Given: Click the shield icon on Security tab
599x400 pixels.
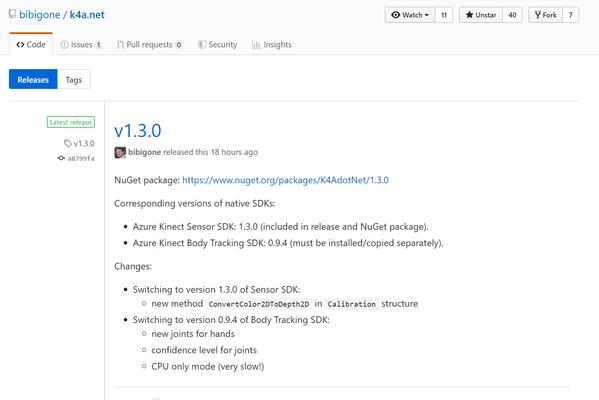Looking at the screenshot, I should [202, 45].
